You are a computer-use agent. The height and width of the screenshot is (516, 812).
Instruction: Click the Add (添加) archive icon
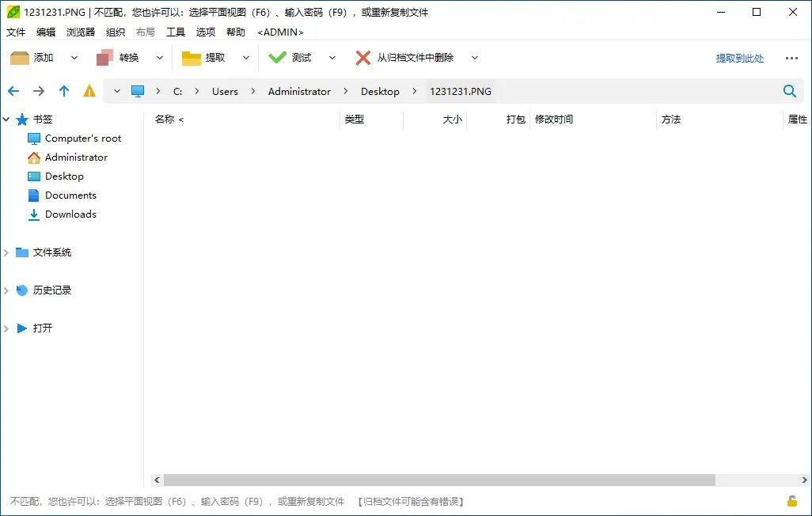pyautogui.click(x=20, y=58)
